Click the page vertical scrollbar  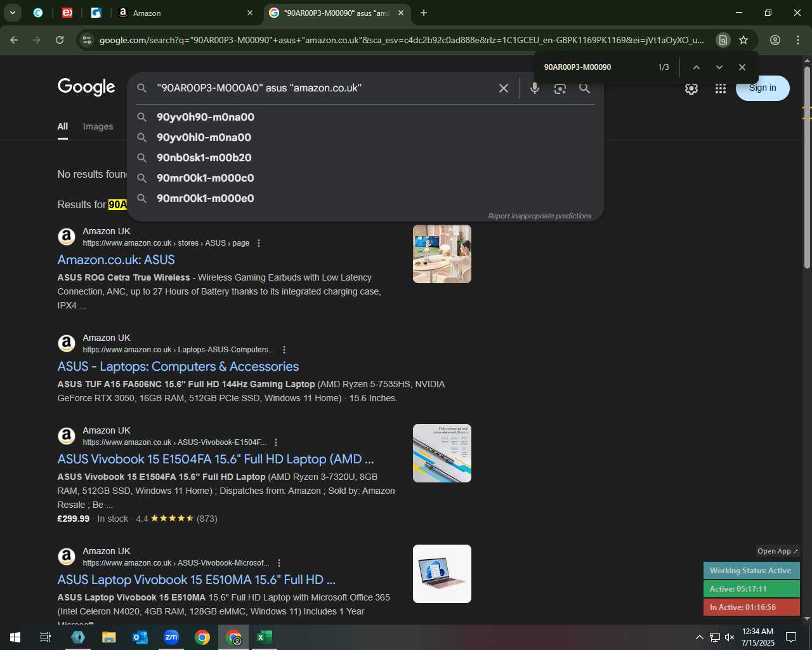(807, 168)
